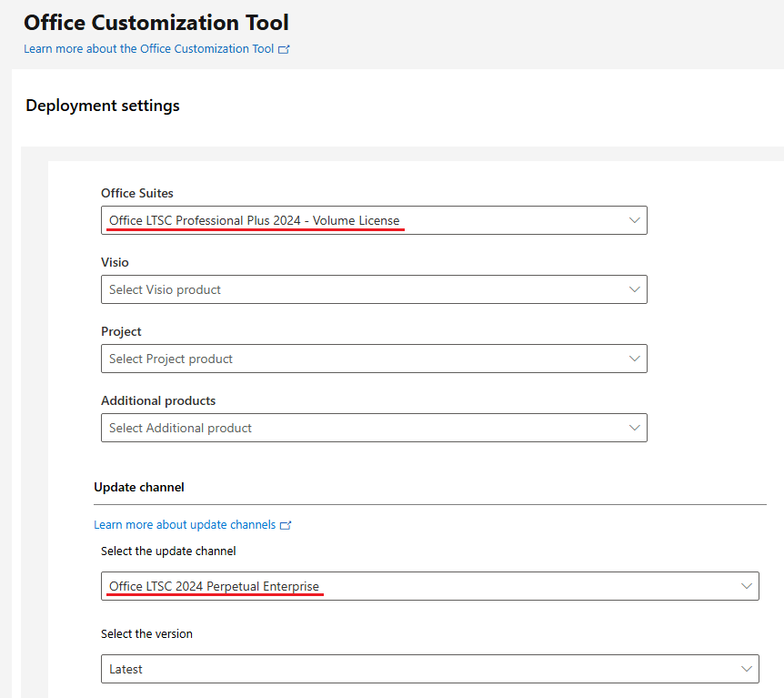Follow the Learn more about update channels link
Screen dimensions: 784x698
click(x=185, y=525)
